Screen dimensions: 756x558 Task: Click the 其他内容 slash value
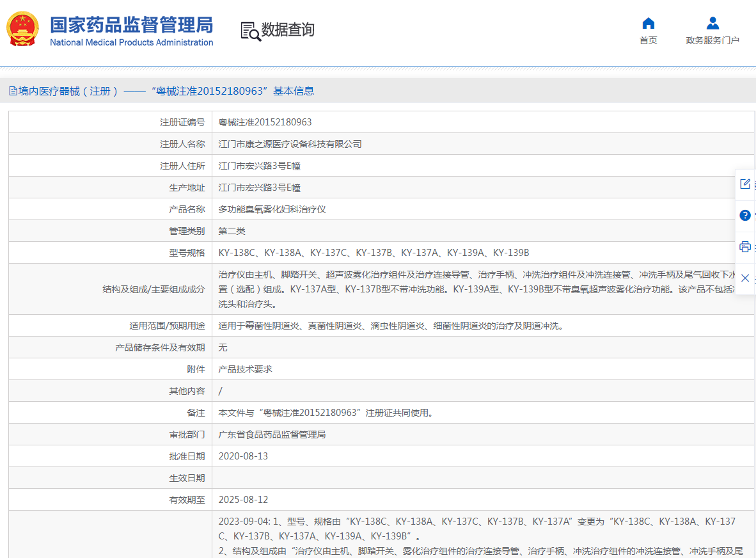(220, 391)
